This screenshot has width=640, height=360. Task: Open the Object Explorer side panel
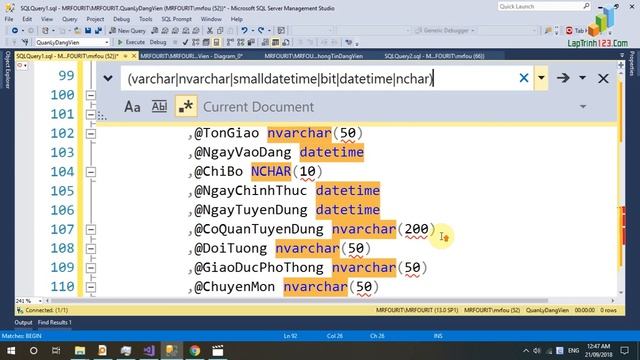pyautogui.click(x=7, y=70)
